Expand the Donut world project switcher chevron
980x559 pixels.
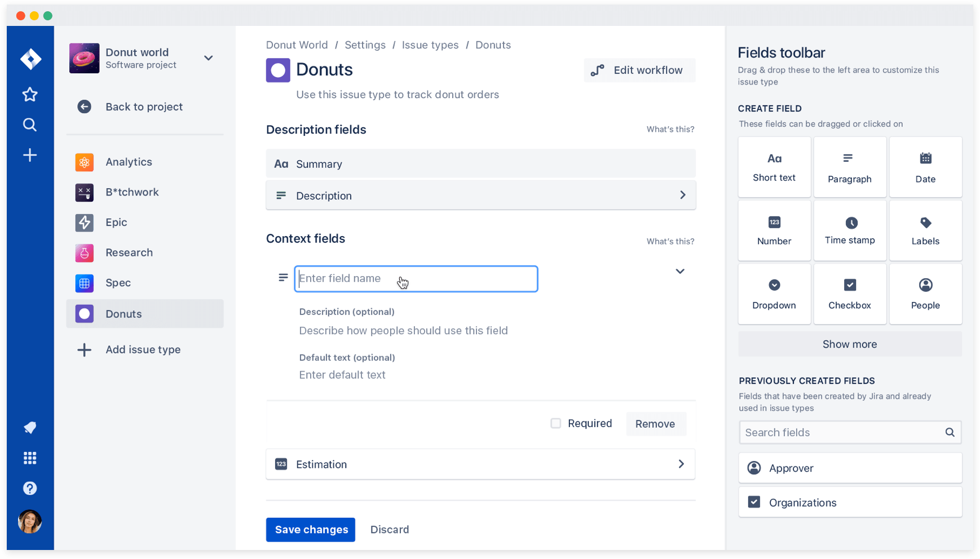point(209,58)
